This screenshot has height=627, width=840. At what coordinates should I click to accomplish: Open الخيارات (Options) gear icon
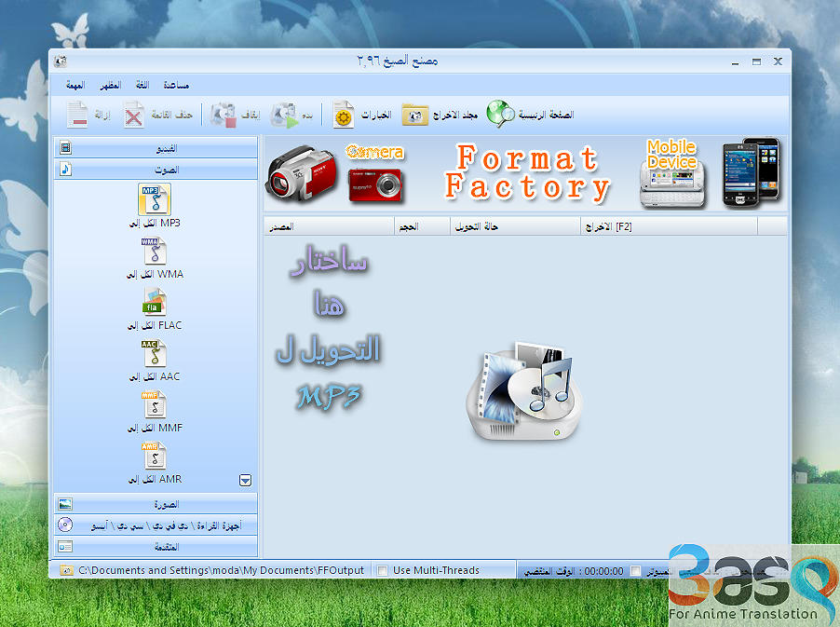(344, 115)
